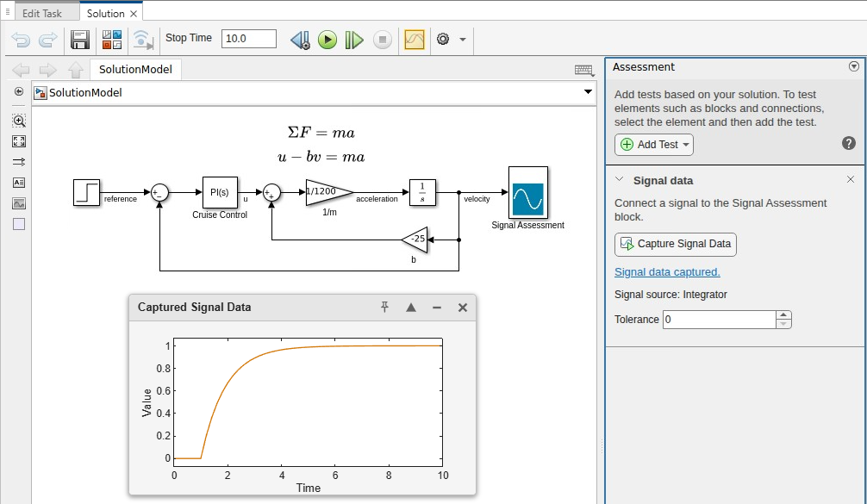Collapse the Signal data section
Image resolution: width=867 pixels, height=504 pixels.
click(x=619, y=180)
